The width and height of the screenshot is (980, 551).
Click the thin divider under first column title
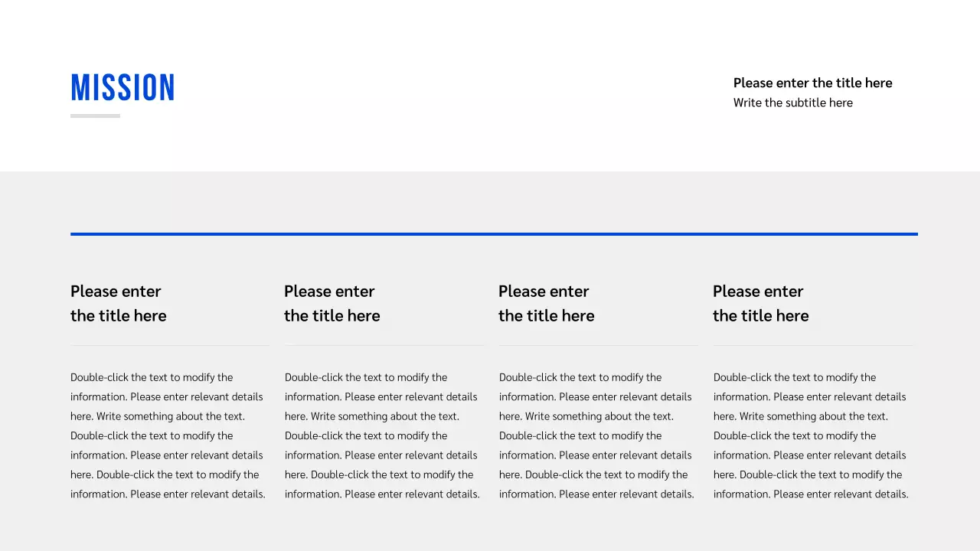[170, 345]
